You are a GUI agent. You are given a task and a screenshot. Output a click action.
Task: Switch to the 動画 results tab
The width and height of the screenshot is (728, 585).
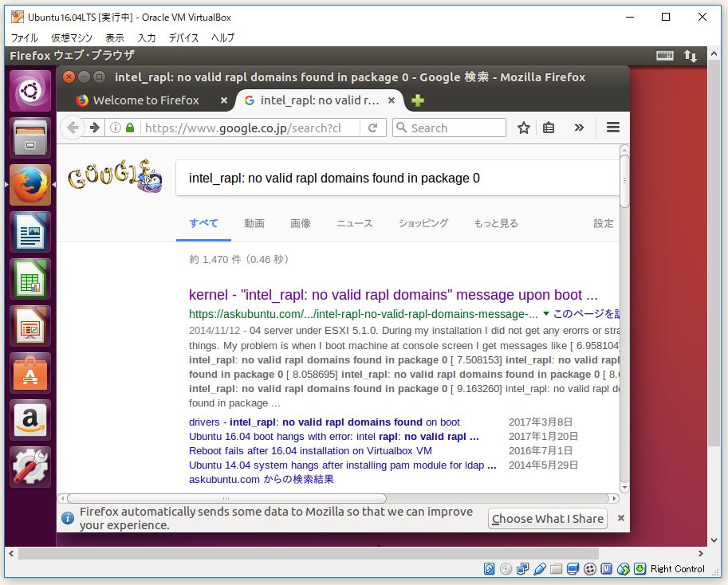(254, 223)
